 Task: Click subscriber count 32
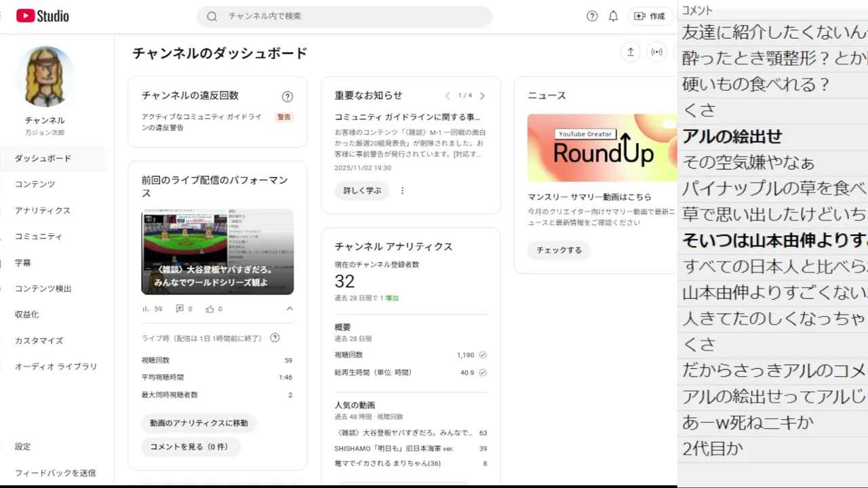344,281
